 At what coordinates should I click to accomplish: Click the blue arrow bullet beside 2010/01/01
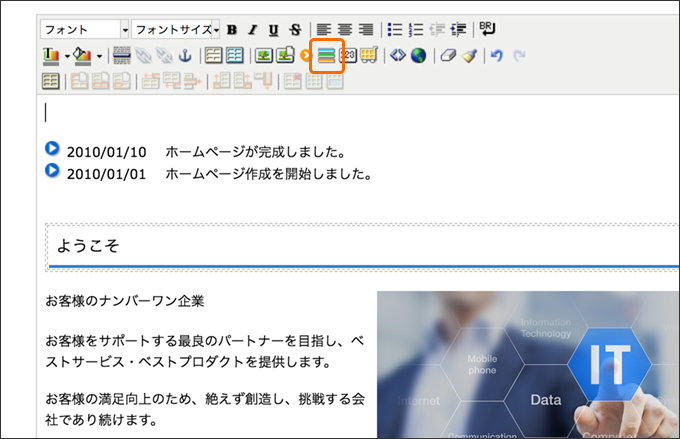pyautogui.click(x=52, y=170)
